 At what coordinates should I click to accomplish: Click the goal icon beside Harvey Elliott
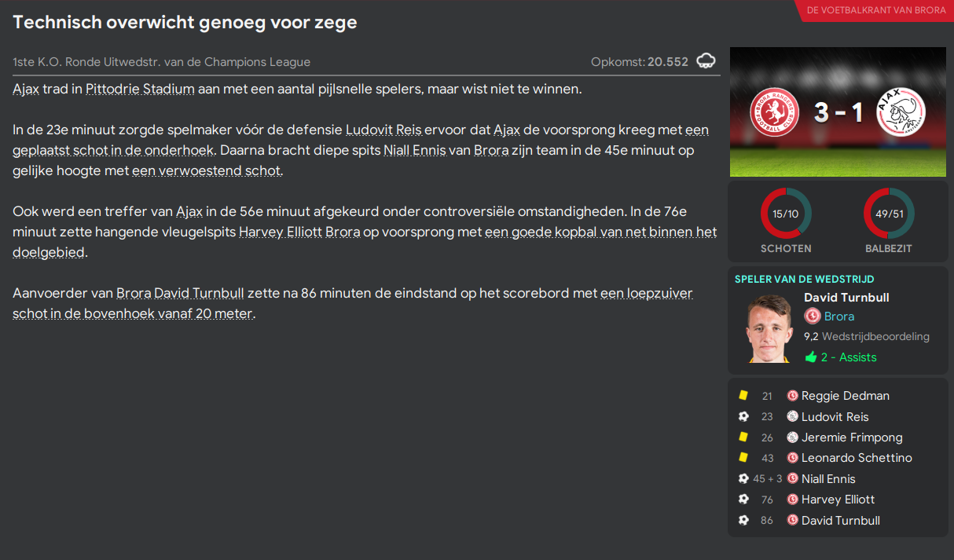[x=743, y=500]
